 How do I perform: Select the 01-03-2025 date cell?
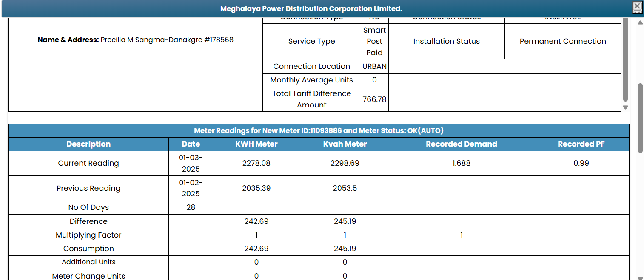pos(191,163)
